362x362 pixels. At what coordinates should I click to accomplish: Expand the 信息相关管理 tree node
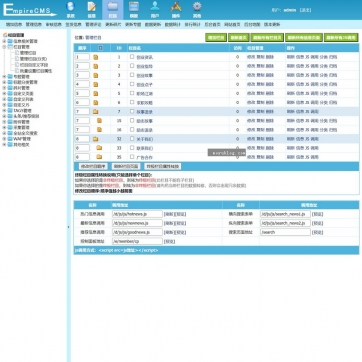[x=4, y=41]
